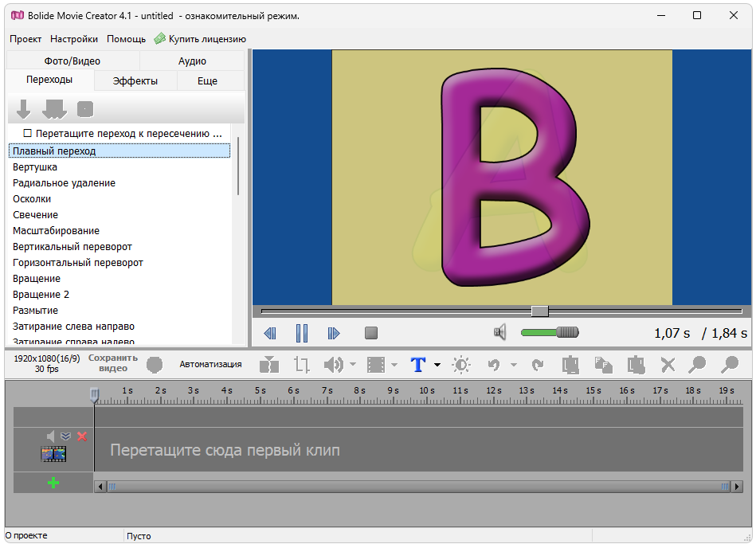Click the Автоматизация button
Screen dimensions: 756x548
click(210, 364)
